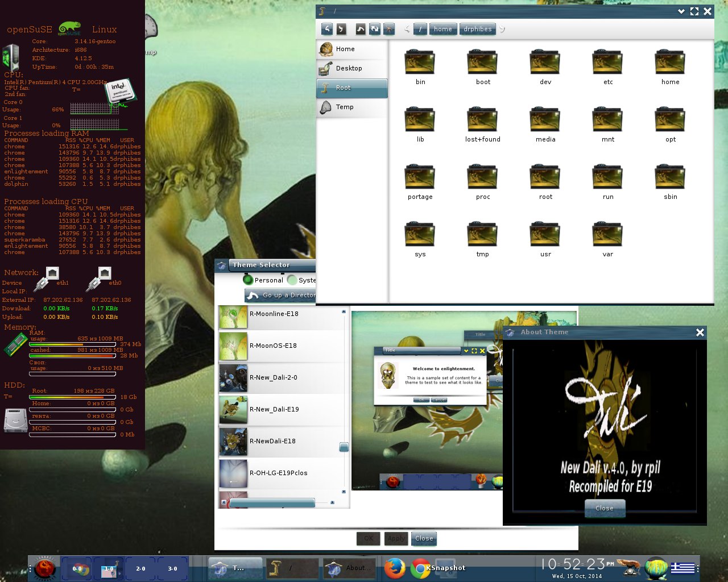Screen dimensions: 728x582
Task: Open the proc folder
Action: pyautogui.click(x=483, y=182)
